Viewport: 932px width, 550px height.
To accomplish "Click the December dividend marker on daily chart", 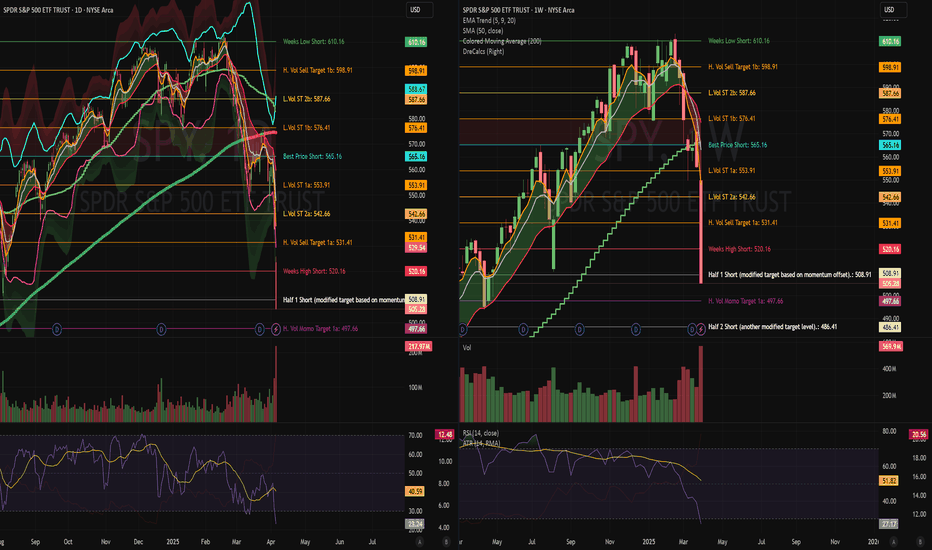I will tap(161, 329).
